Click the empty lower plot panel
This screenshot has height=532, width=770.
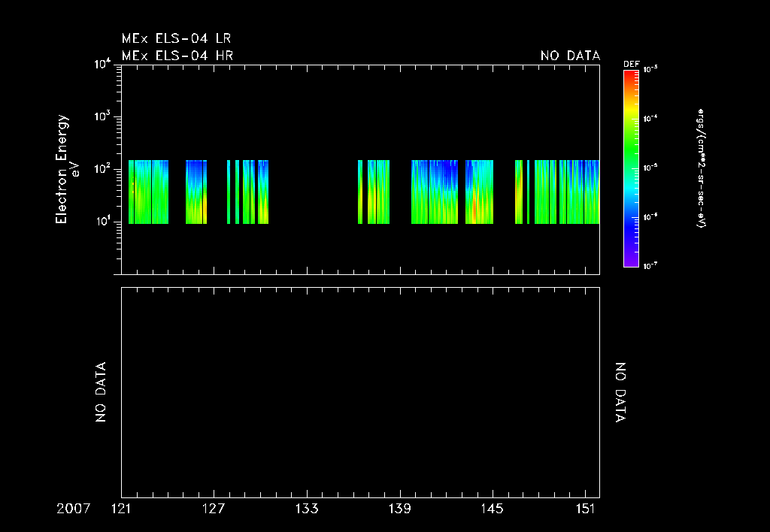[360, 392]
